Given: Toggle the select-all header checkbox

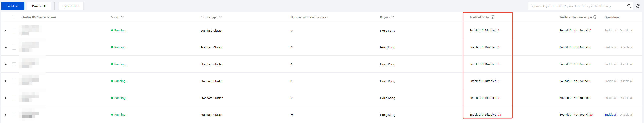Looking at the screenshot, I should tap(14, 17).
